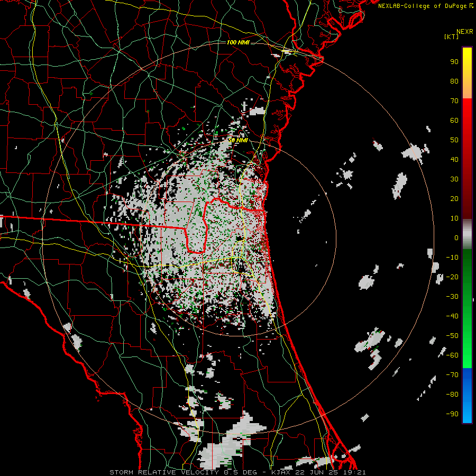Click the yellow top segment of the color bar
The image size is (476, 476).
[467, 73]
